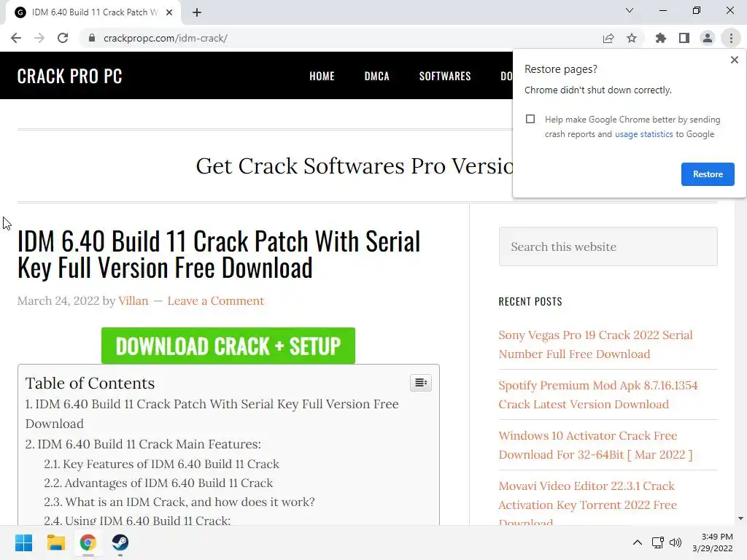This screenshot has width=747, height=560.
Task: Click the Search this website field
Action: tap(608, 246)
